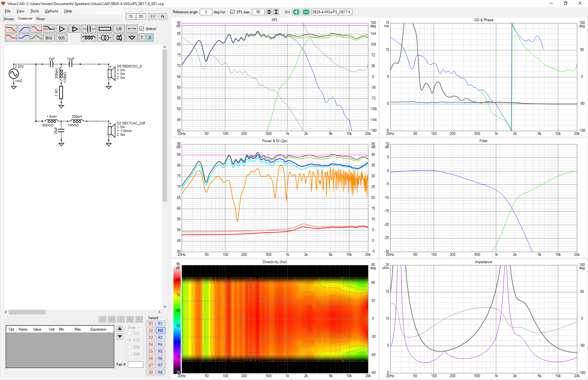Add a loudspeaker driver component
Image resolution: width=588 pixels, height=380 pixels.
[119, 38]
